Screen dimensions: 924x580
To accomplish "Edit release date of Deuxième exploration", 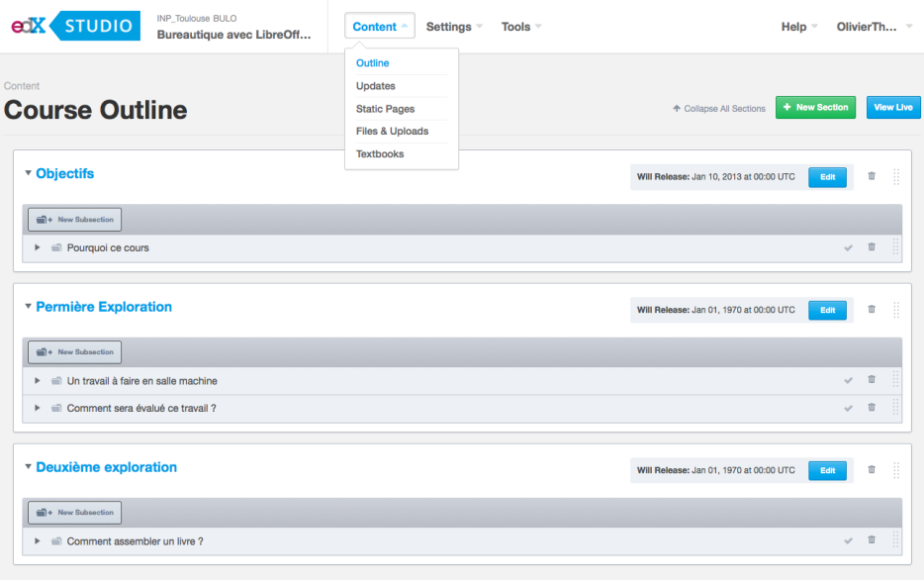I will pyautogui.click(x=827, y=469).
